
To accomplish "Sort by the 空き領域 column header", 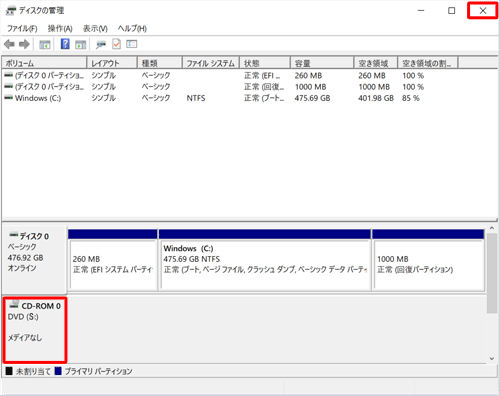I will point(376,63).
